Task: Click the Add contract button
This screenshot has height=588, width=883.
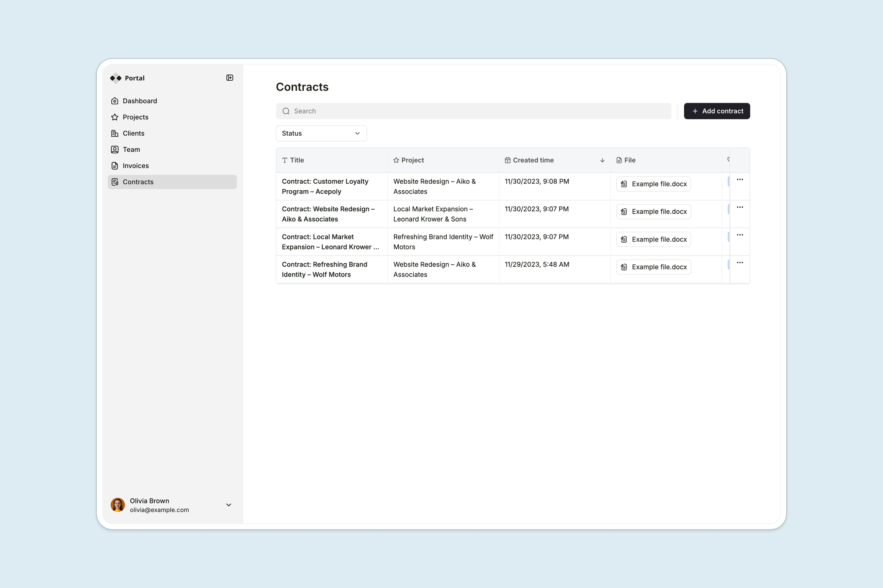Action: [716, 111]
